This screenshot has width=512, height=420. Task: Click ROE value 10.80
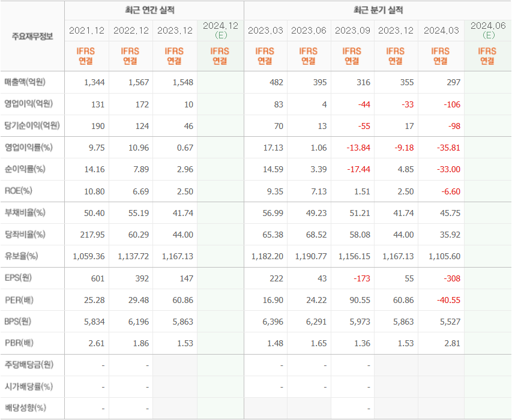pos(94,191)
